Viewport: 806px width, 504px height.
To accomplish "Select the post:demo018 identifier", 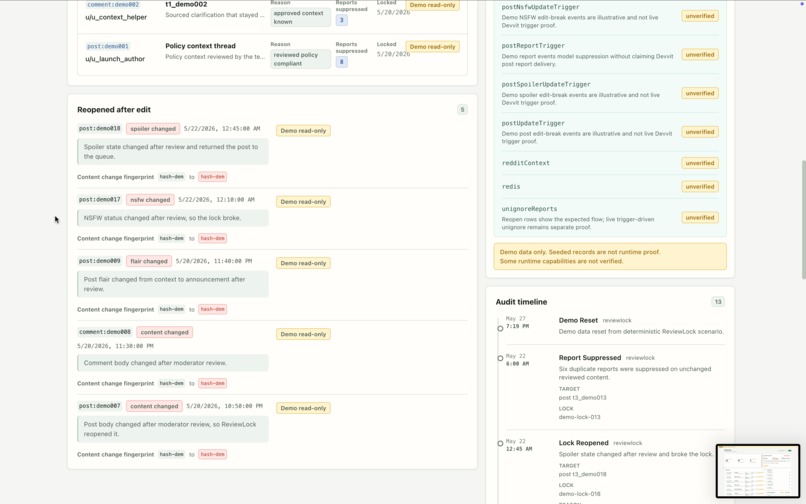I will (x=100, y=129).
